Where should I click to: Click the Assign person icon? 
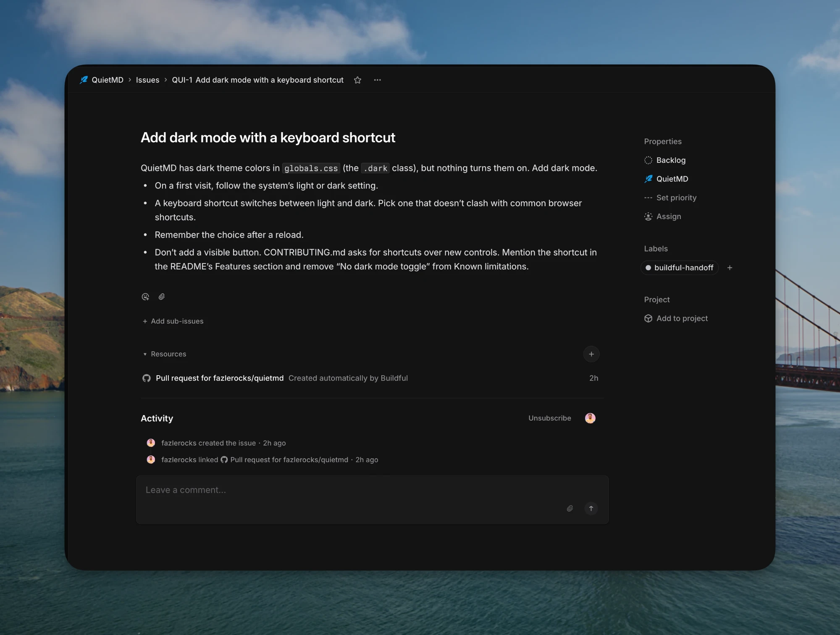648,217
